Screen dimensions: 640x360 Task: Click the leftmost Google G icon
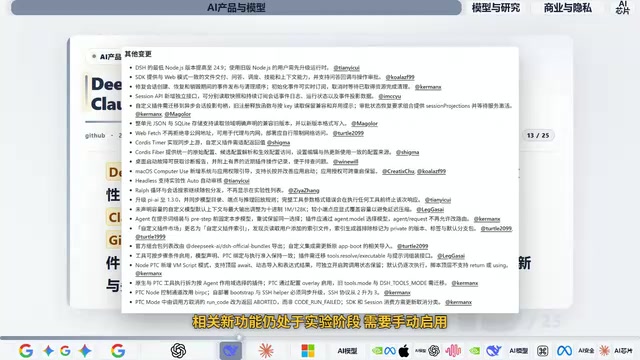click(x=26, y=350)
